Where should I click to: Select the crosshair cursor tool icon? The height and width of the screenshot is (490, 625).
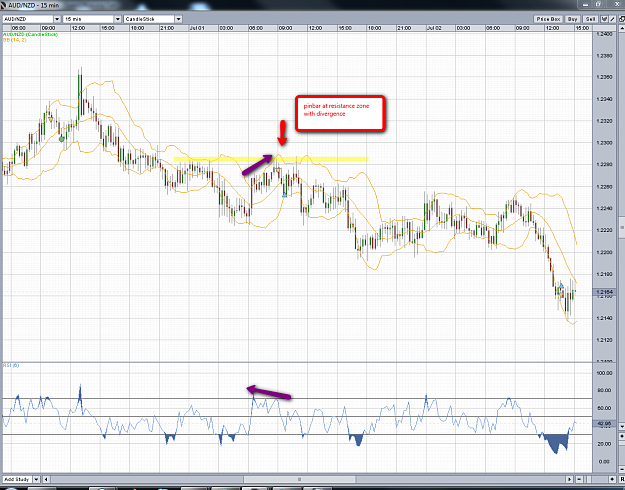[x=604, y=19]
